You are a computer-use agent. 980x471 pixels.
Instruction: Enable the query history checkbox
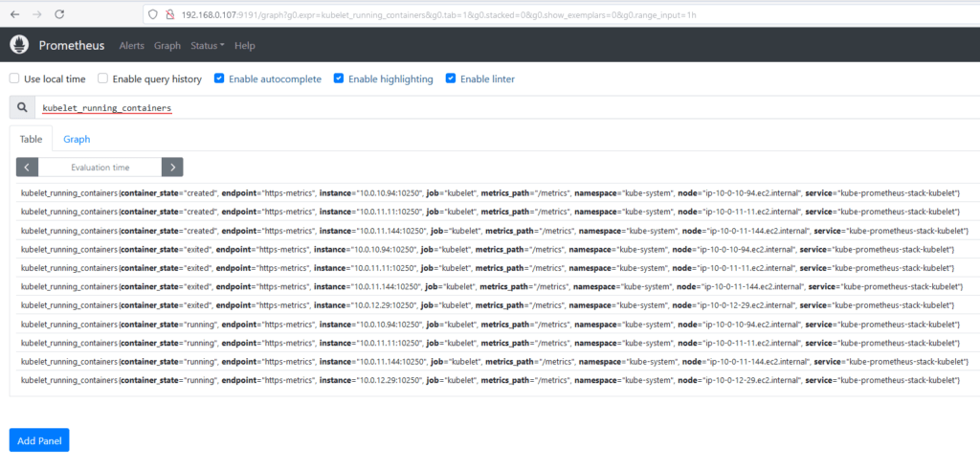tap(102, 78)
